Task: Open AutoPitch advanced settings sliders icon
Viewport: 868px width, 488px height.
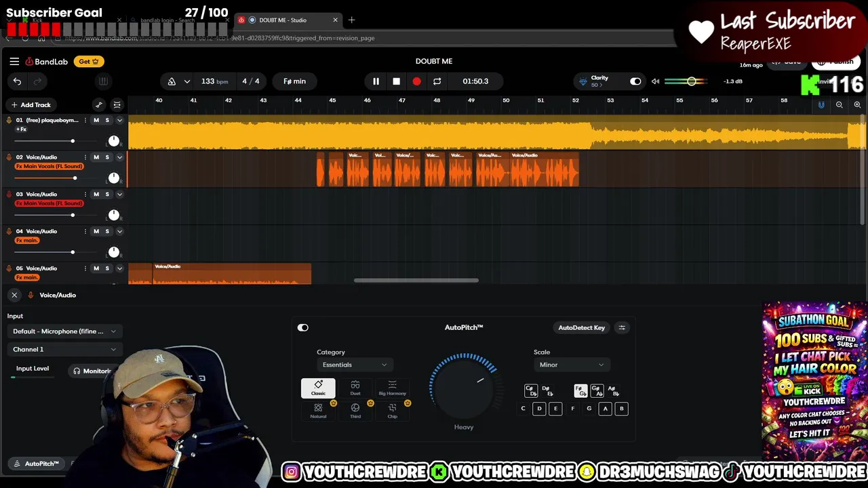Action: point(622,327)
